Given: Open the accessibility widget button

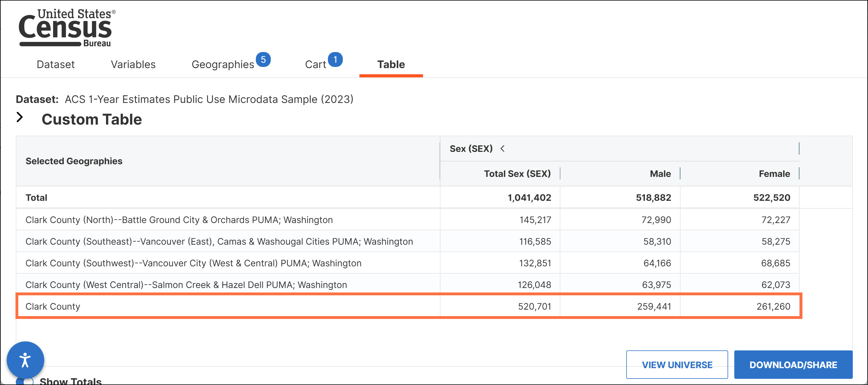Looking at the screenshot, I should pyautogui.click(x=25, y=360).
